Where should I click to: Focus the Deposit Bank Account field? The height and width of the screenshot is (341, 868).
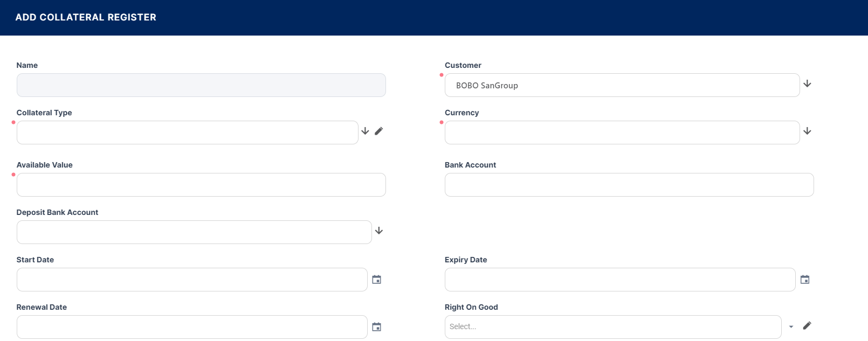pyautogui.click(x=194, y=232)
